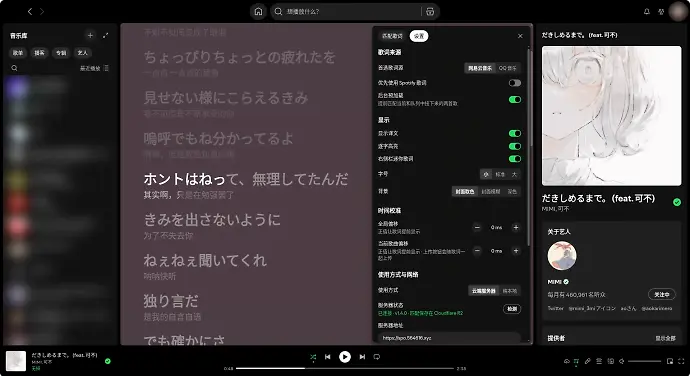This screenshot has height=376, width=690.
Task: Open the recents sort dropdown in library
Action: coord(94,68)
